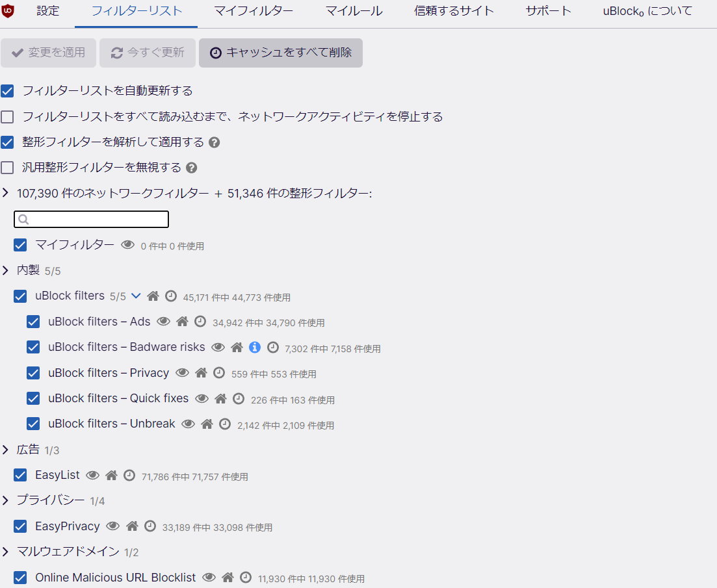Open Online Malicious URL Blocklist home icon
Viewport: 717px width, 588px height.
(x=228, y=577)
